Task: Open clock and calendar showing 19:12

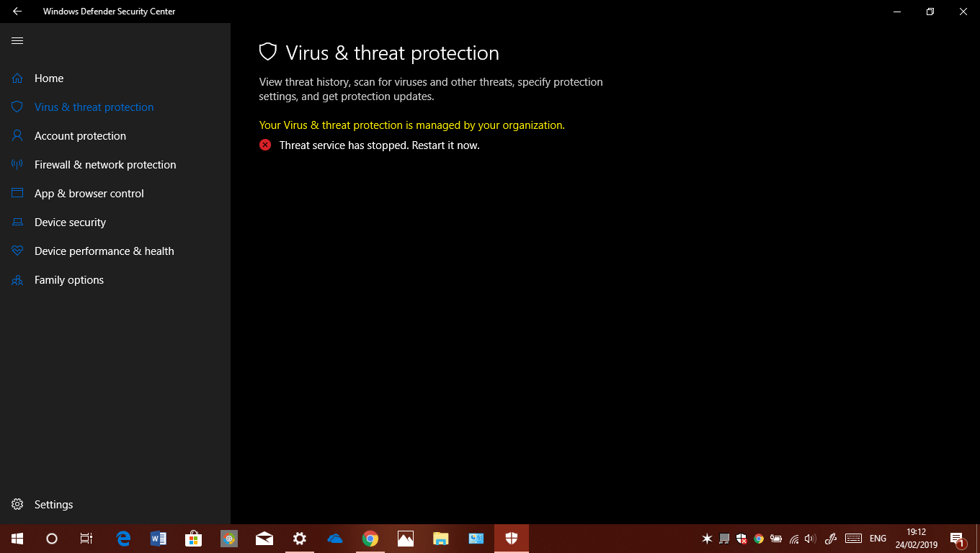Action: click(916, 539)
